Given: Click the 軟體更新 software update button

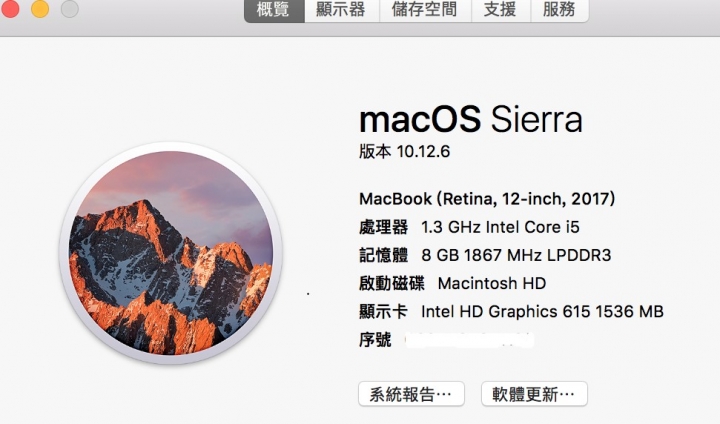Looking at the screenshot, I should pyautogui.click(x=534, y=394).
